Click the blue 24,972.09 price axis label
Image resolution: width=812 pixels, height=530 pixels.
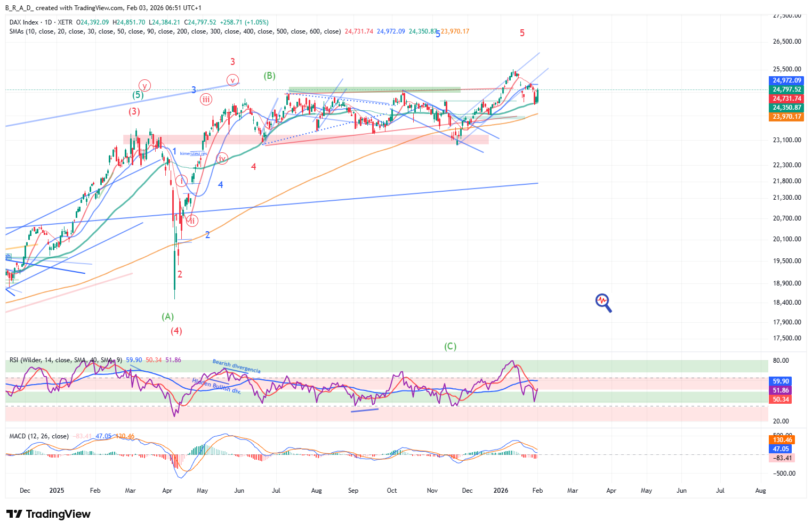point(786,80)
